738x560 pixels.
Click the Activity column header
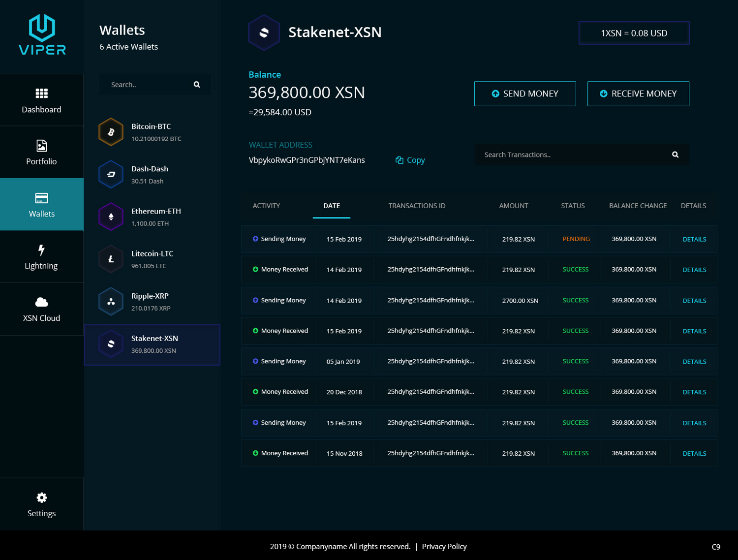coord(266,206)
